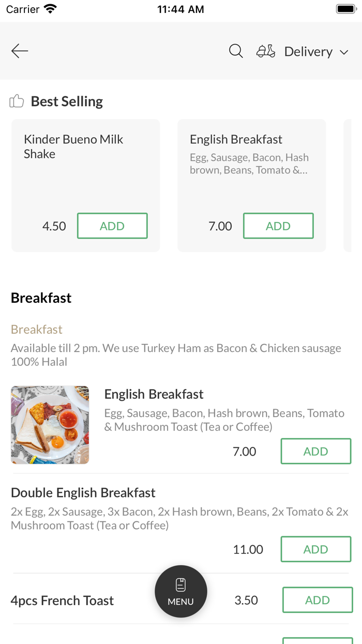Tap the Wi-Fi status icon
362x644 pixels.
click(50, 9)
